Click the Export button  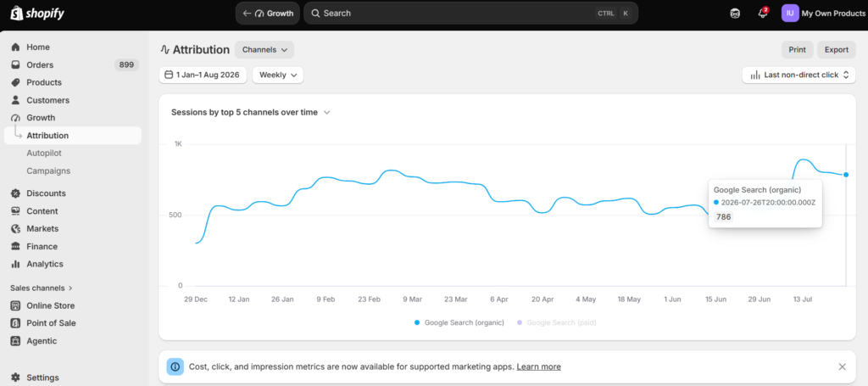coord(837,50)
